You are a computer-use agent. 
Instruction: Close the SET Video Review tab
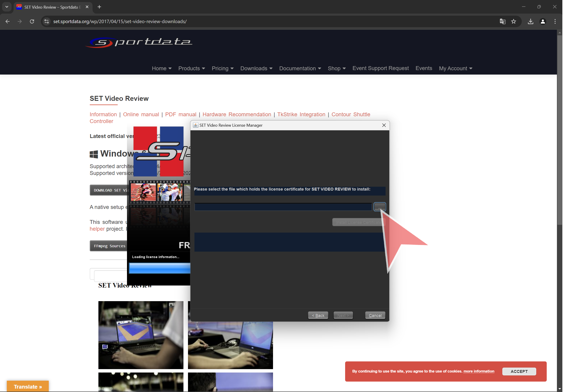87,7
